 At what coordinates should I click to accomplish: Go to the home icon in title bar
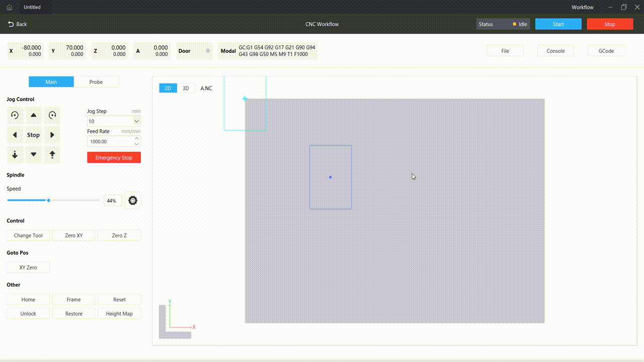point(9,8)
